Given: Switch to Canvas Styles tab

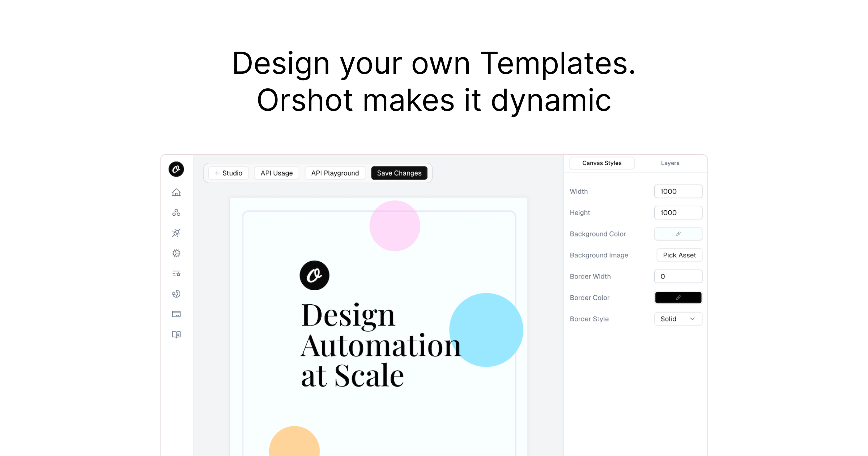Looking at the screenshot, I should coord(602,163).
